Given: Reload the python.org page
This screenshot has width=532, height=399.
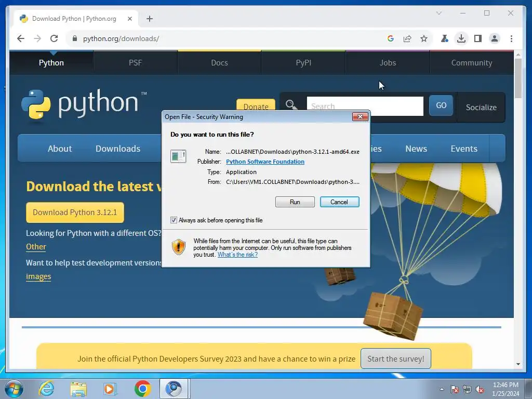Looking at the screenshot, I should click(54, 38).
